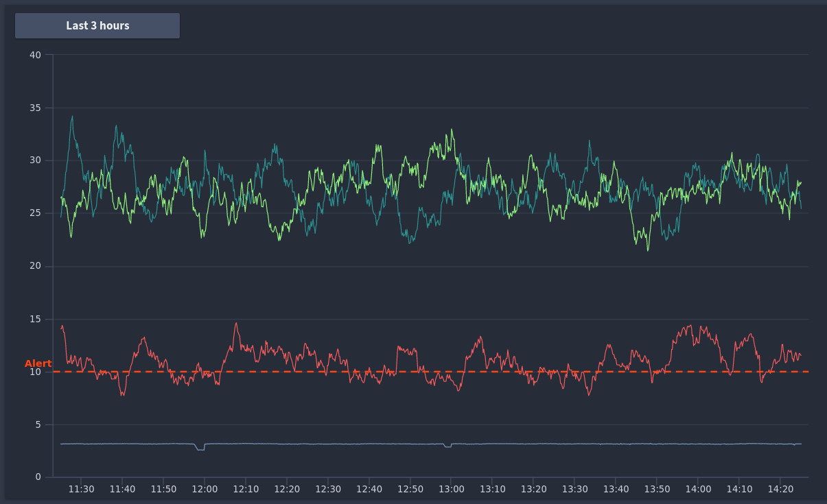Click the gray-blue line dip near 12:00

coord(200,448)
